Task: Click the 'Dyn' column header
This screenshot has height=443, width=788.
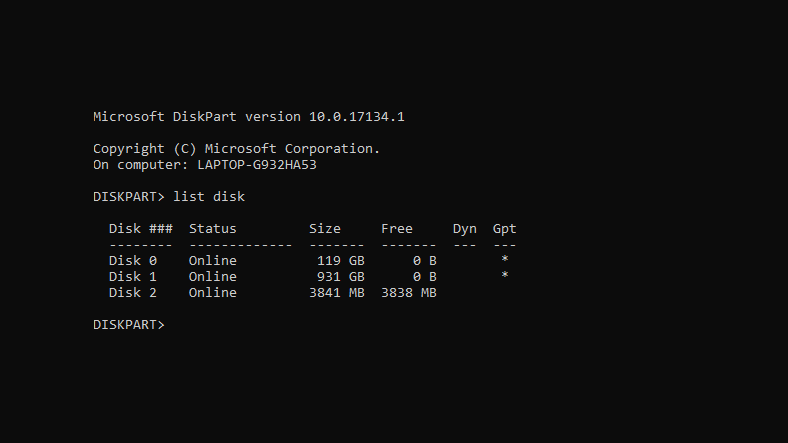Action: tap(464, 229)
